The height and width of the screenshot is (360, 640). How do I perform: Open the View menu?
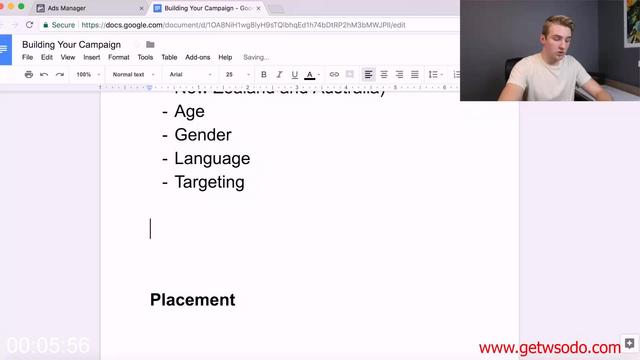(68, 57)
